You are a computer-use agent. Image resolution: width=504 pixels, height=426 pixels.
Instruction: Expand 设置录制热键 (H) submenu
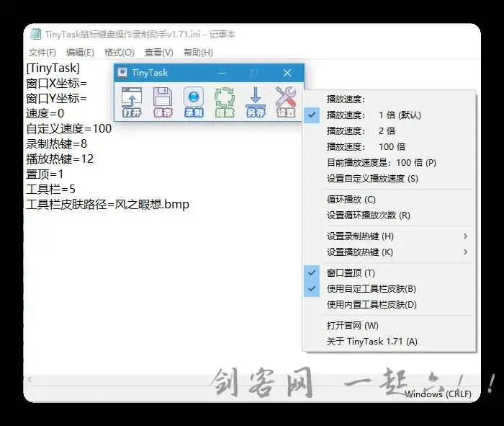click(389, 236)
